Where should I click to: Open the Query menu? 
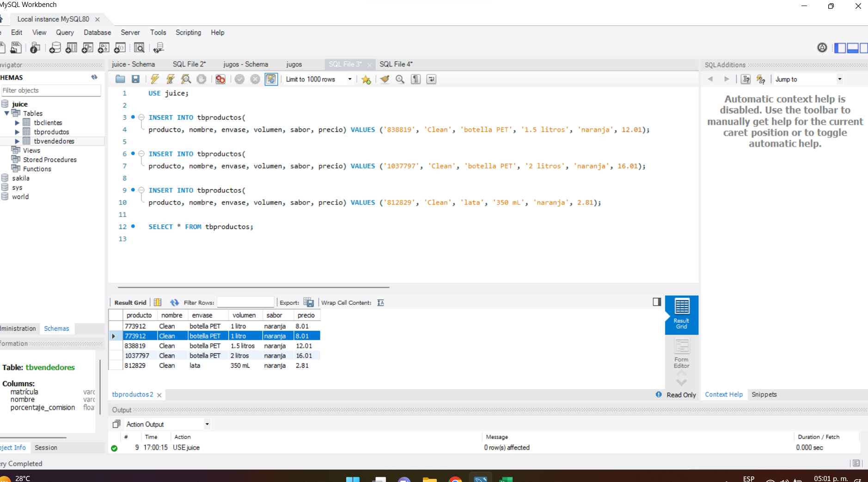click(x=65, y=32)
